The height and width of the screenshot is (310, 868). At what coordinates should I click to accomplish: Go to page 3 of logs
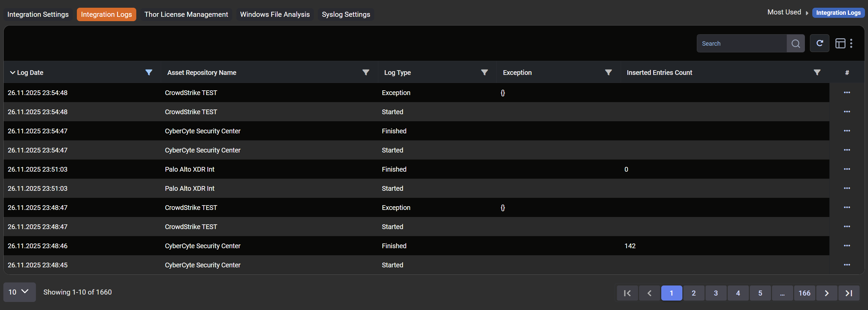coord(716,293)
